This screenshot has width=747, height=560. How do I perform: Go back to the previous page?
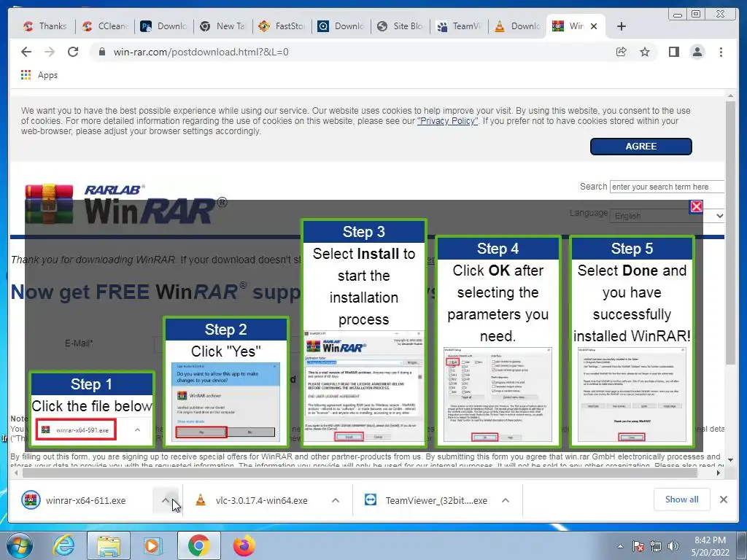26,52
